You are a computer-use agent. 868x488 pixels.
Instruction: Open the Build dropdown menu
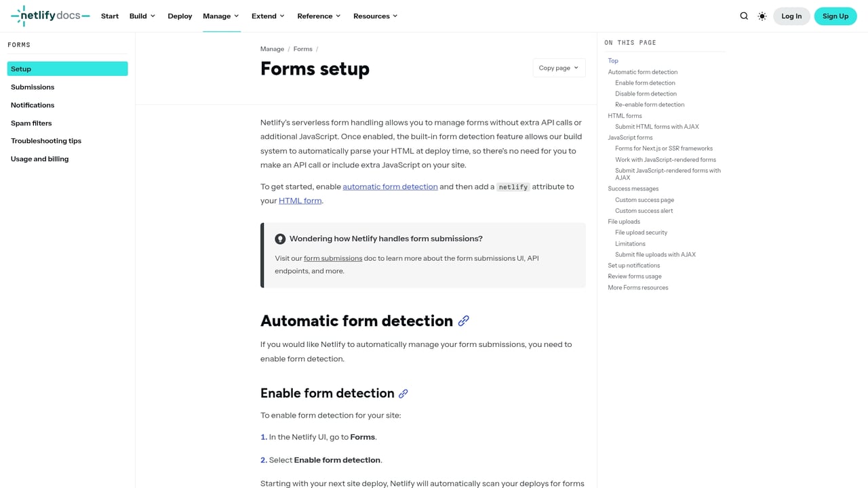[x=141, y=16]
